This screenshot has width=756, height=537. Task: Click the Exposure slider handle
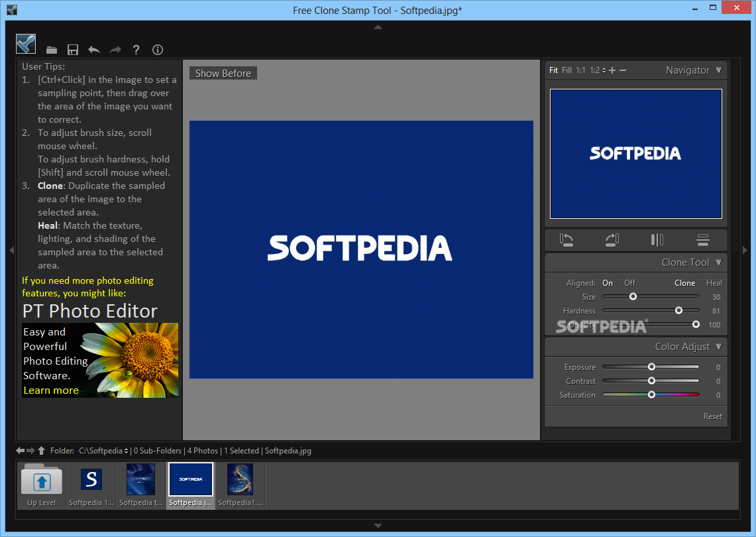pos(651,367)
